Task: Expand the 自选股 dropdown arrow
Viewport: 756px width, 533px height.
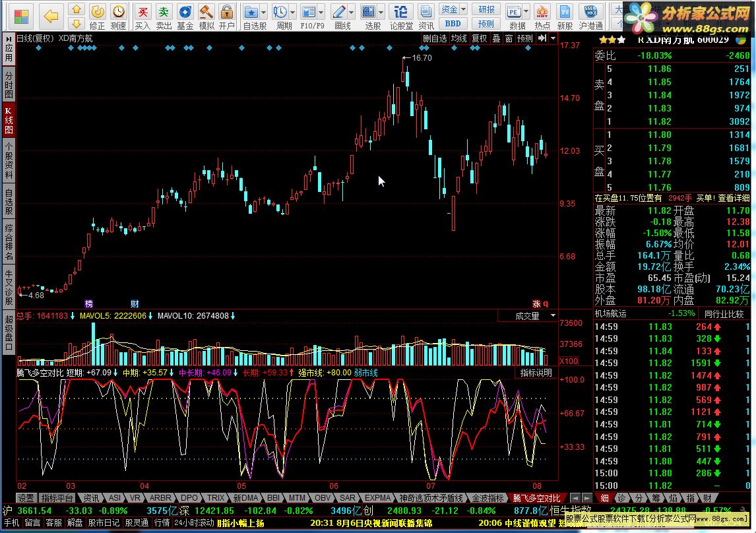Action: click(263, 12)
